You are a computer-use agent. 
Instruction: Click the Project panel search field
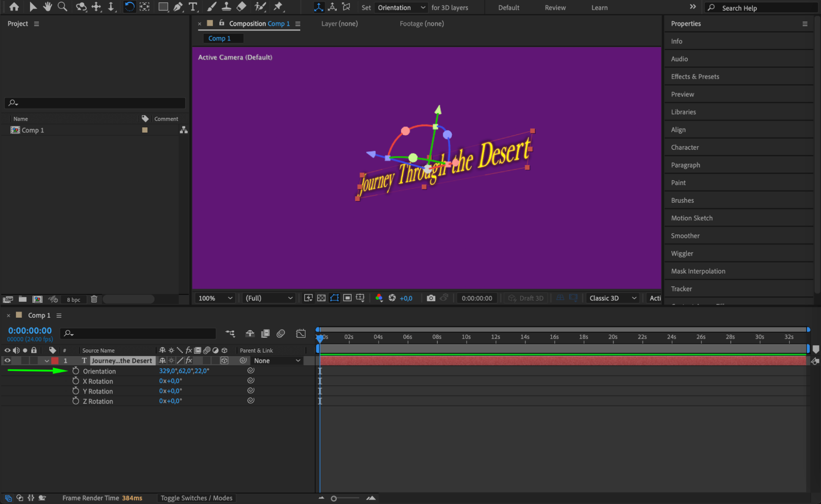coord(95,103)
